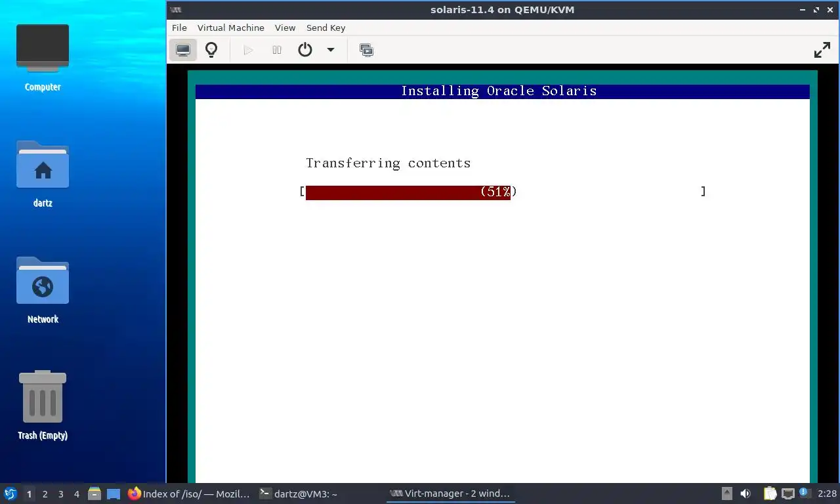Image resolution: width=840 pixels, height=504 pixels.
Task: Switch to workspace 2
Action: point(45,494)
